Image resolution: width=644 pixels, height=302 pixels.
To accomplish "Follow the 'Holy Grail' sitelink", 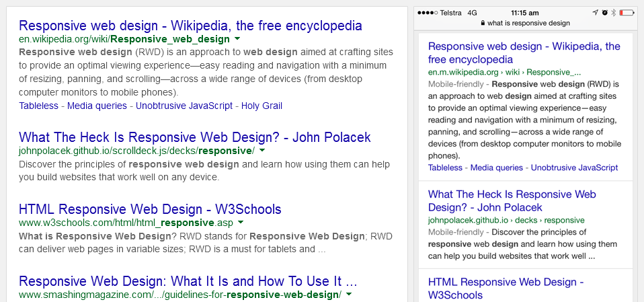I will tap(261, 106).
